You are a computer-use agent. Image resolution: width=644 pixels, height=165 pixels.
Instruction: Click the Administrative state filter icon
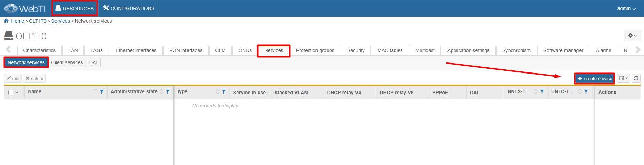point(168,91)
